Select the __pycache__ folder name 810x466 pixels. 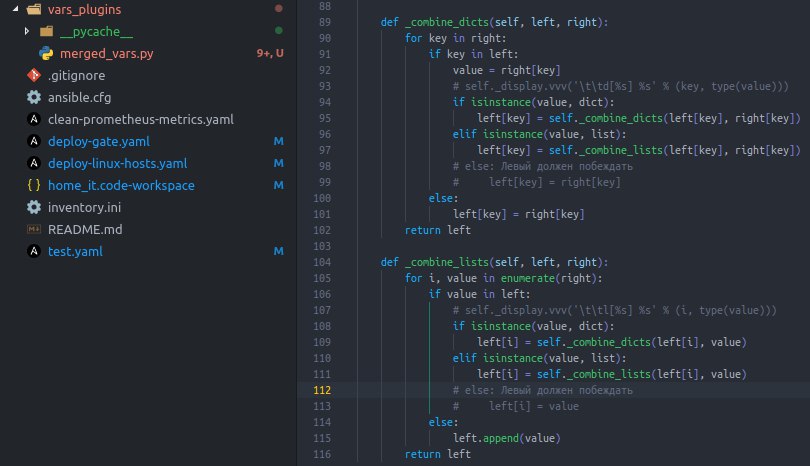tap(96, 32)
